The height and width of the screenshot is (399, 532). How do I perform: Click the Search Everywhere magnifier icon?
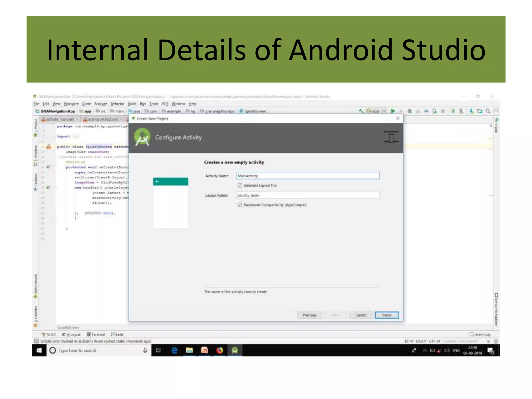point(488,111)
